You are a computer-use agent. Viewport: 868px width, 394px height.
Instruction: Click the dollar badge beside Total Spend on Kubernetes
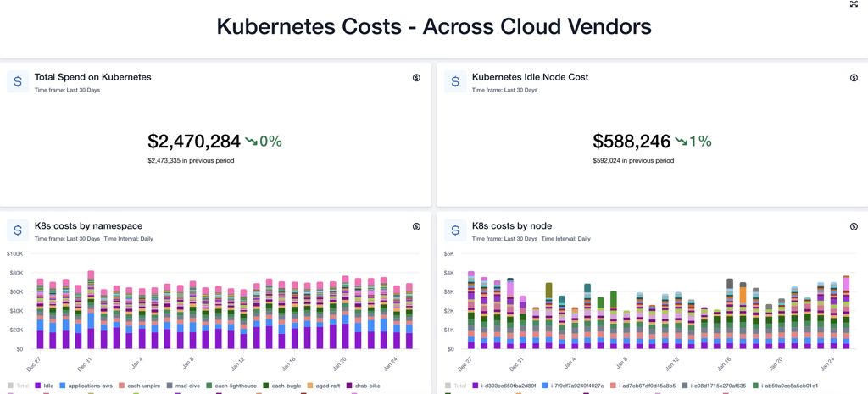[x=18, y=82]
